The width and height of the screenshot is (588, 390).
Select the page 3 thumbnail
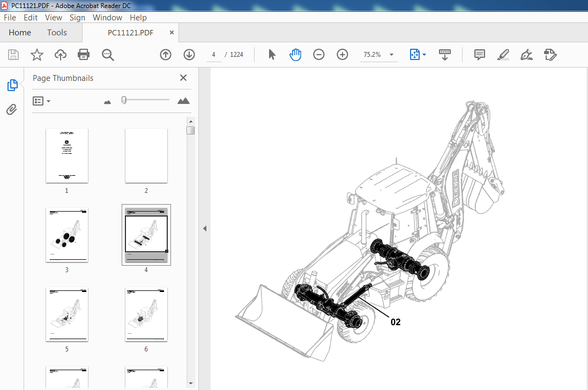pos(67,235)
